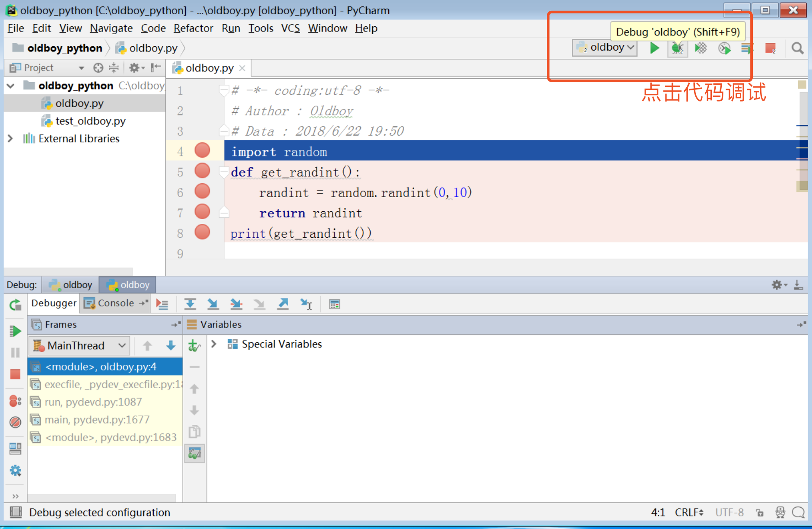Image resolution: width=812 pixels, height=529 pixels.
Task: Open the VCS menu
Action: click(290, 28)
